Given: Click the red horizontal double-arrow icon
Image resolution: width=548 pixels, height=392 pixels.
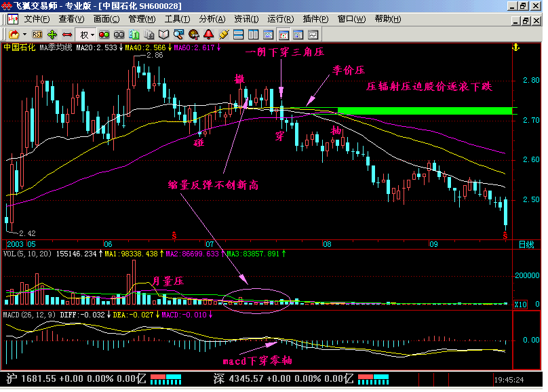Looking at the screenshot, I should 66,35.
